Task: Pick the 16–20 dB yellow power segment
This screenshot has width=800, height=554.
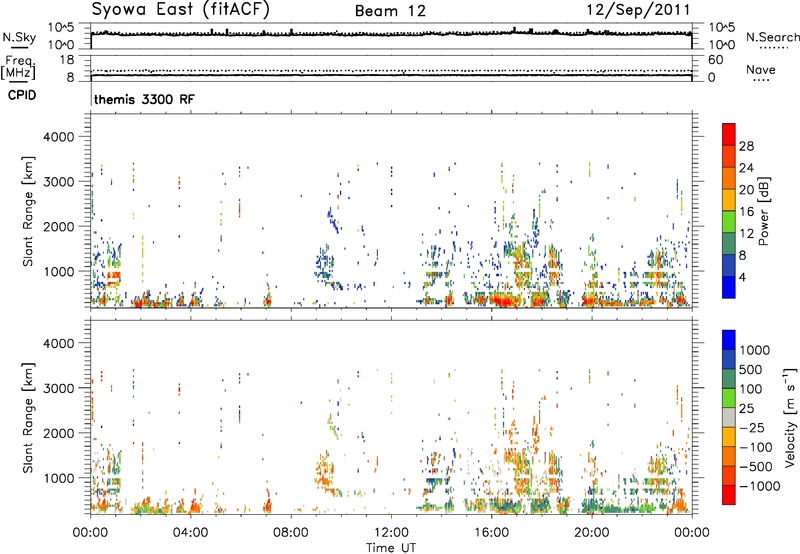Action: 729,199
